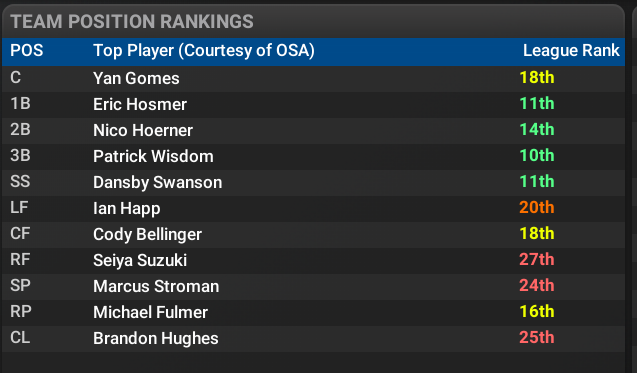Screen dimensions: 637x373
Task: Click the 10th rank in 3B row
Action: tap(537, 155)
